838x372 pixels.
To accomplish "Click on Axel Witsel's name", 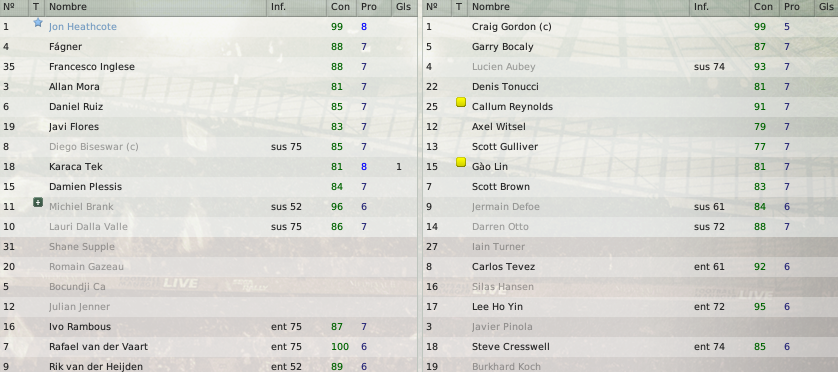I will tap(499, 127).
